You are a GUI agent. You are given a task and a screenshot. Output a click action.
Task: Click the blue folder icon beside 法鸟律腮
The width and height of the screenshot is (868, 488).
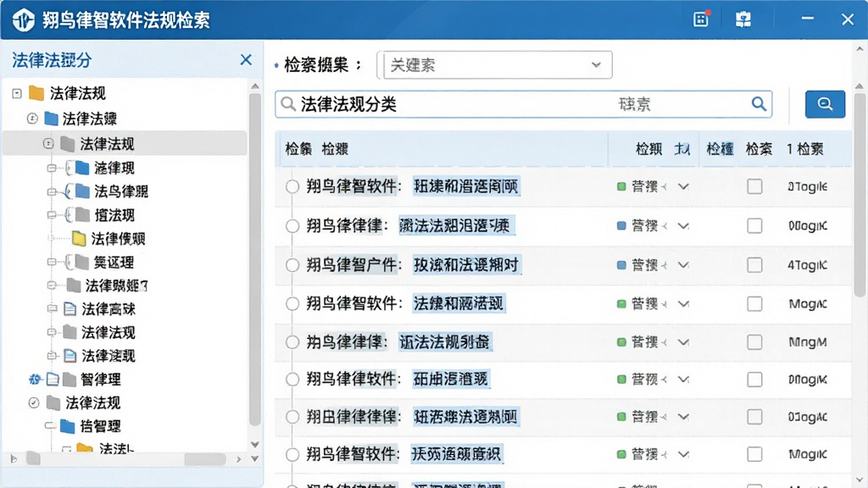(x=82, y=191)
